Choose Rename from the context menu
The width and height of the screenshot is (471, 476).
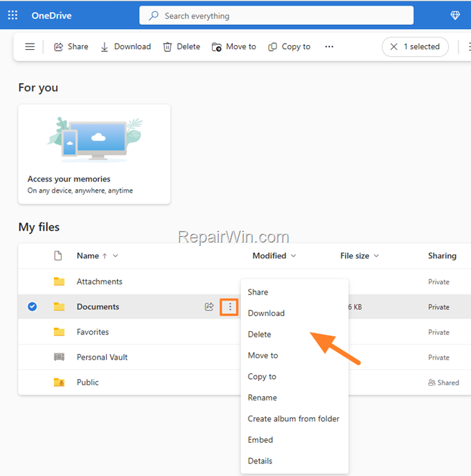click(x=294, y=398)
